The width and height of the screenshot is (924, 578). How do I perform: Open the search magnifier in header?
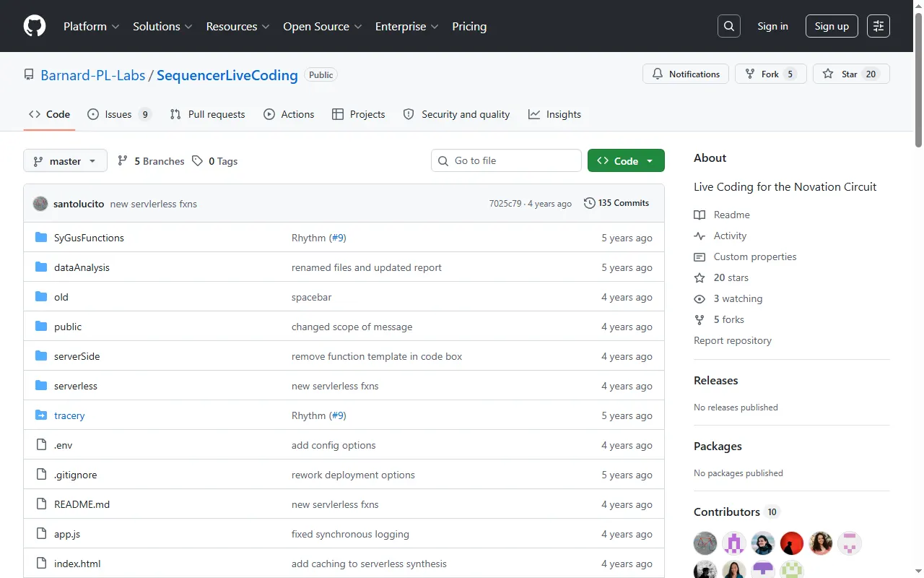pos(729,26)
